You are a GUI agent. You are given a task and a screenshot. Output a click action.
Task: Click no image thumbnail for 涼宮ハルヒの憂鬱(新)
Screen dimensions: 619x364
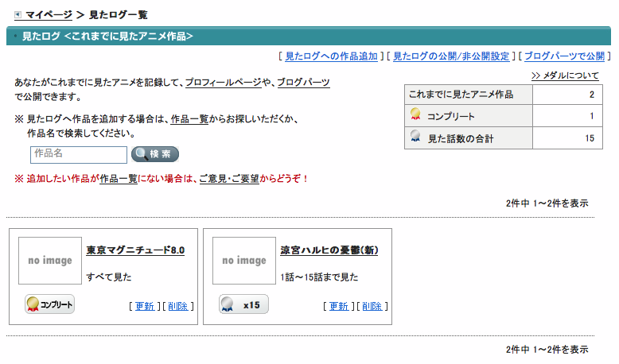click(x=244, y=261)
